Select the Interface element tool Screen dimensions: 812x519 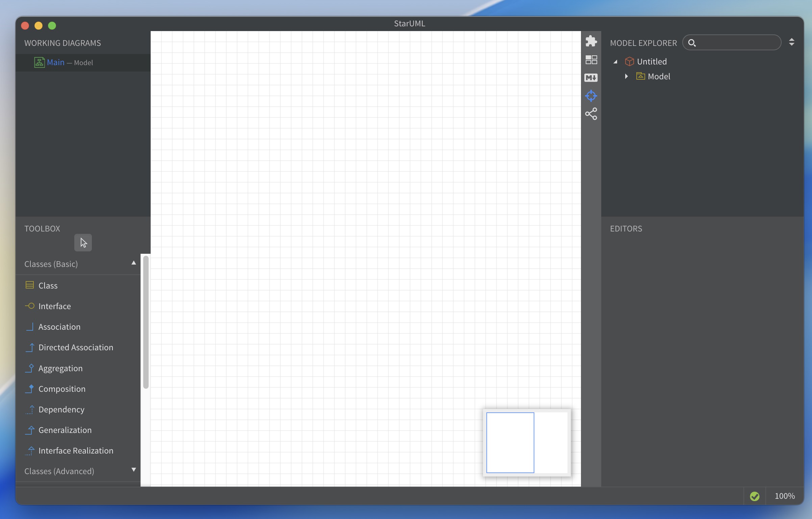point(54,306)
